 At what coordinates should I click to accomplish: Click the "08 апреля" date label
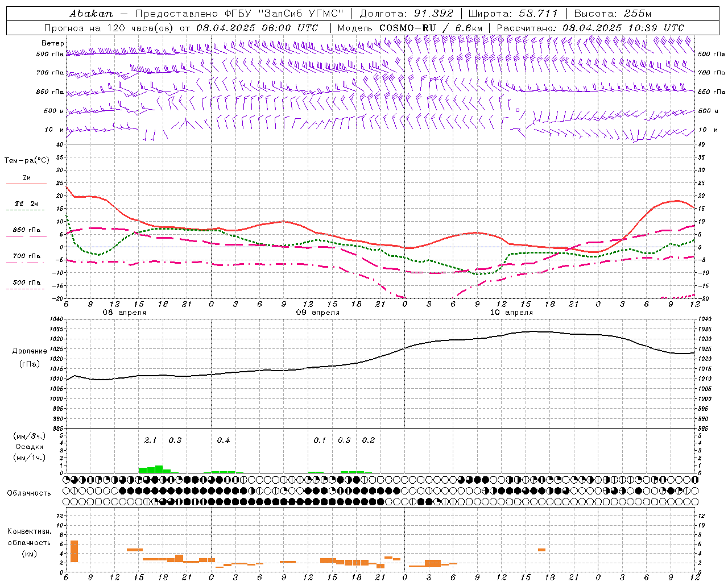pos(124,313)
